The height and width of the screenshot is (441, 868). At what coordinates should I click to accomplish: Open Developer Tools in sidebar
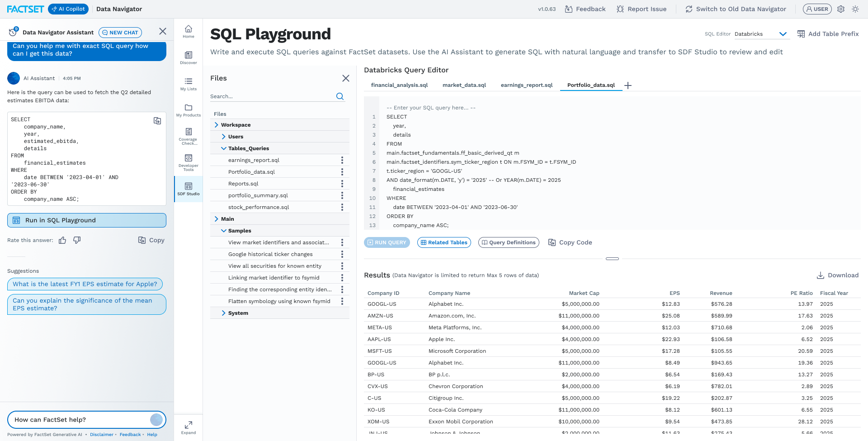coord(189,163)
